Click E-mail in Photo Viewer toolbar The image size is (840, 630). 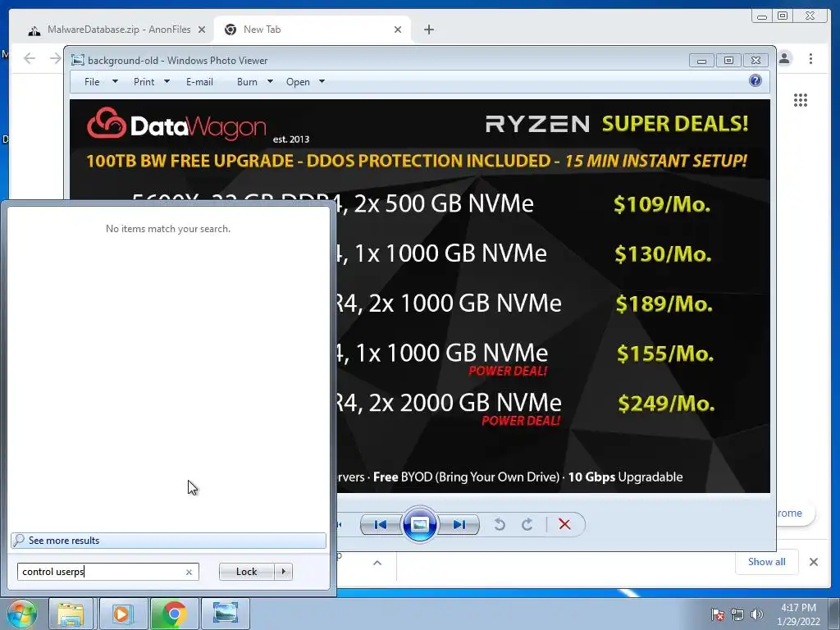(199, 82)
